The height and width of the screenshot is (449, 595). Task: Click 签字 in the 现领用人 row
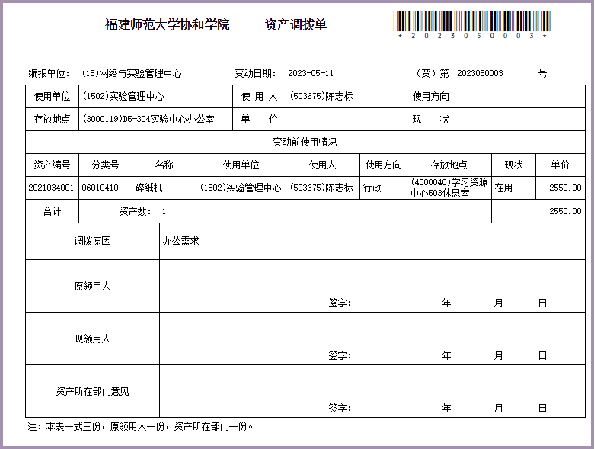click(339, 356)
